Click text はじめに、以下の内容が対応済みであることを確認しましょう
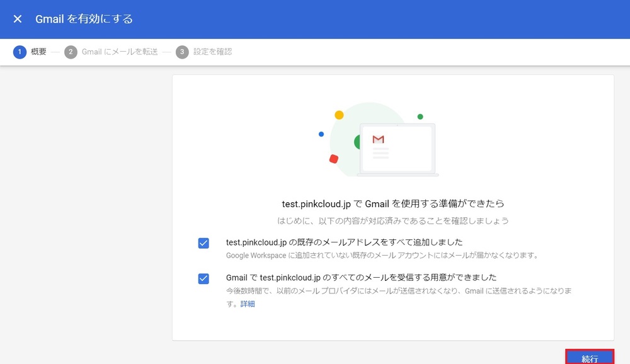 393,220
